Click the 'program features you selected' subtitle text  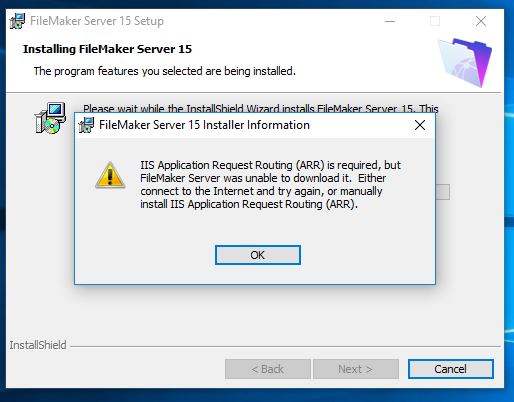pos(165,71)
